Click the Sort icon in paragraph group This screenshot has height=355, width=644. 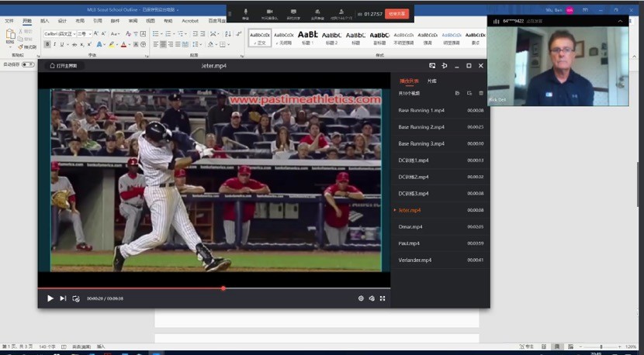[228, 33]
